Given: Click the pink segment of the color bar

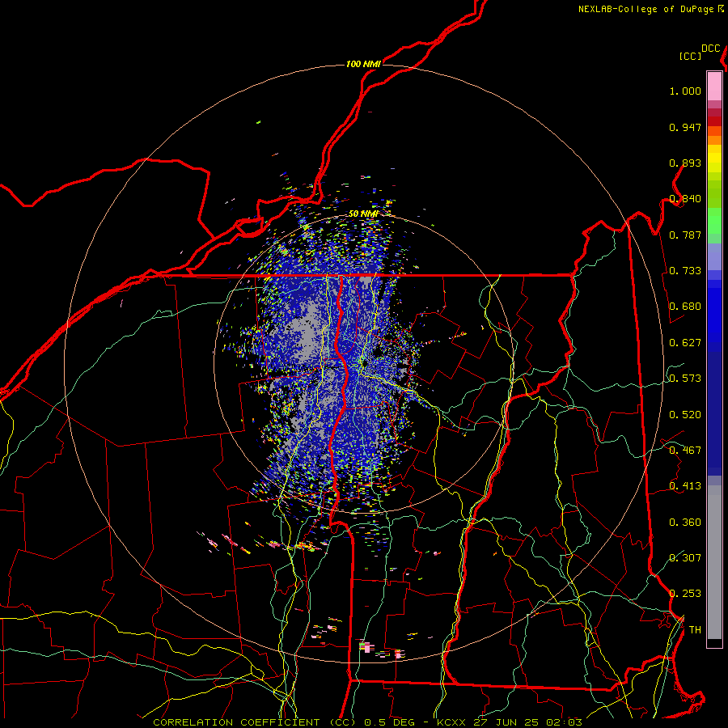Looking at the screenshot, I should click(714, 87).
